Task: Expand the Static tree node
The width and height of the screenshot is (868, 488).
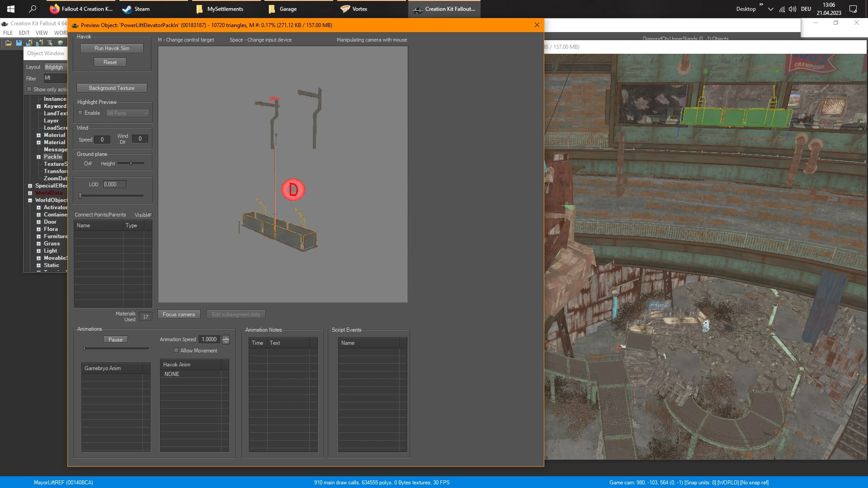Action: tap(38, 265)
